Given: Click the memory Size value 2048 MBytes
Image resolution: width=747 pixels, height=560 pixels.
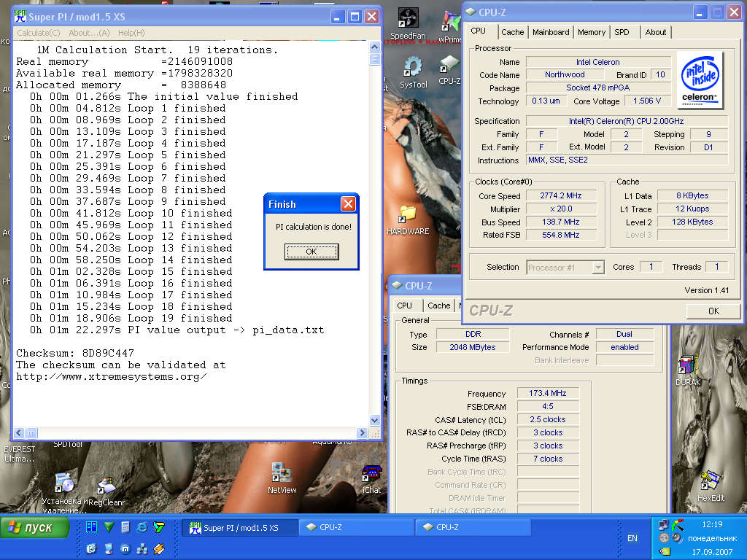Looking at the screenshot, I should [x=473, y=347].
